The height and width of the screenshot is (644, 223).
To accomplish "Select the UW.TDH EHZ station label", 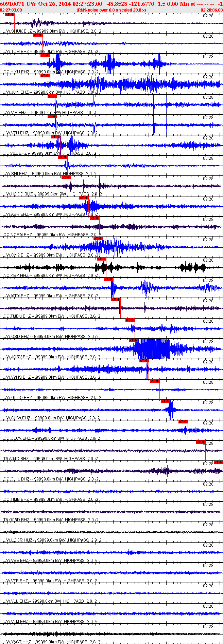I will coord(17,52).
